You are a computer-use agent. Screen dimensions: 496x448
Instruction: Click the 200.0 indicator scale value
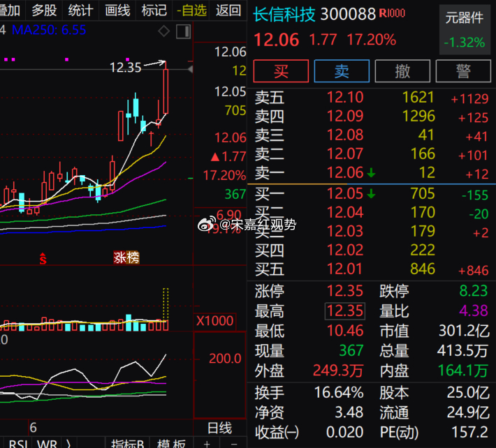tap(225, 359)
